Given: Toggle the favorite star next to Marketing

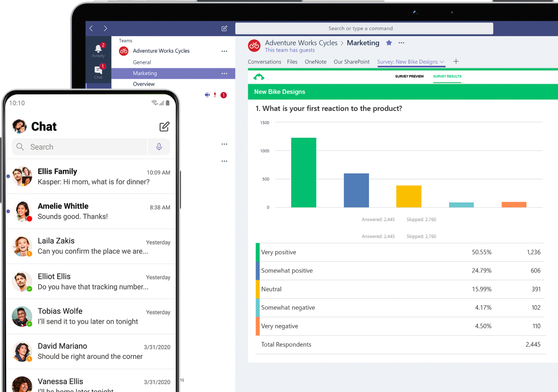Looking at the screenshot, I should tap(389, 43).
